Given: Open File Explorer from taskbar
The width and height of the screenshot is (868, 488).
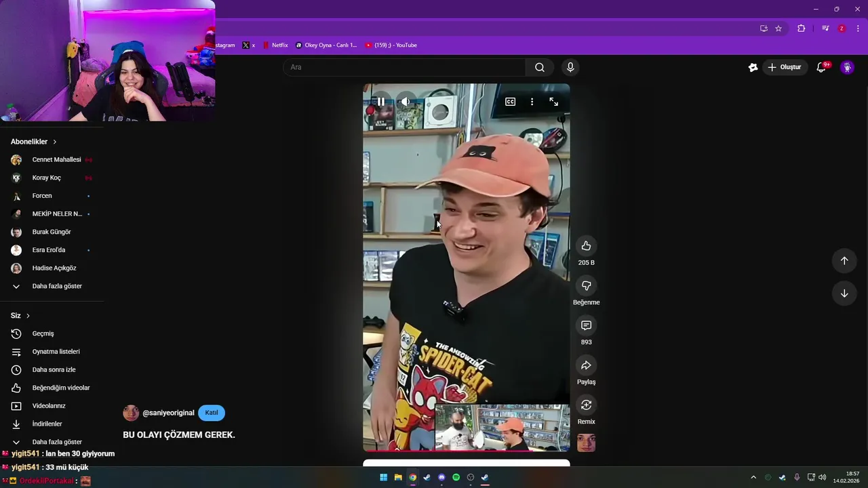Looking at the screenshot, I should 398,477.
